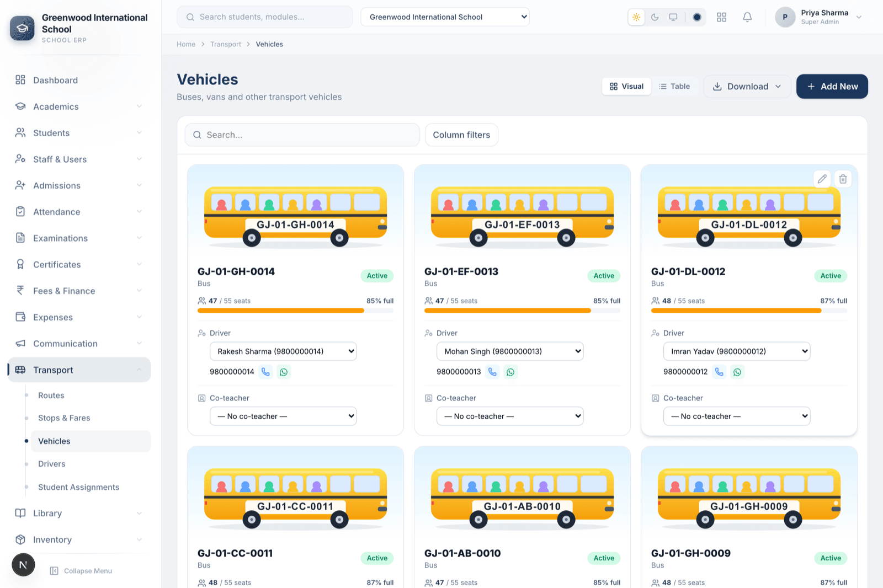Image resolution: width=883 pixels, height=588 pixels.
Task: Switch to dark theme moon icon
Action: [x=655, y=17]
